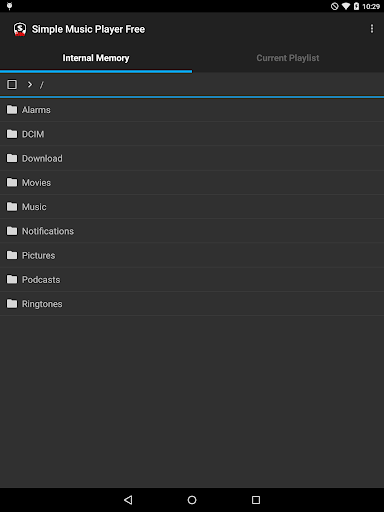Browse the Movies folder
The height and width of the screenshot is (512, 384).
coord(192,183)
